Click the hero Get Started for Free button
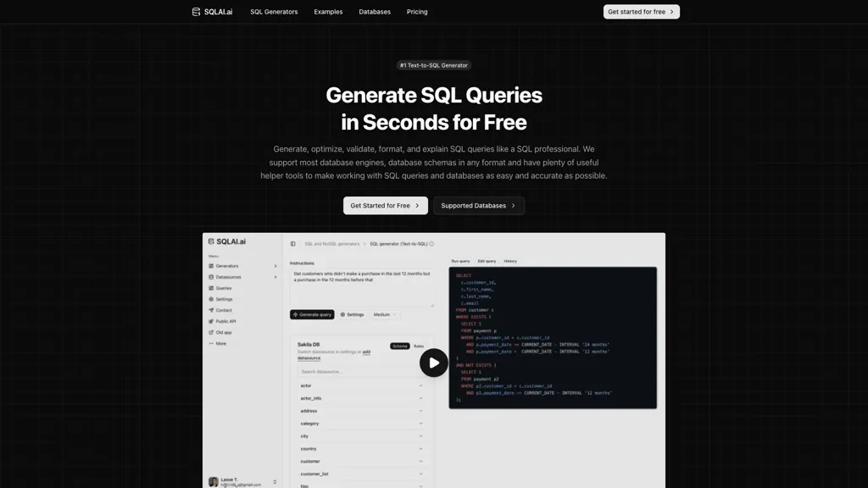The width and height of the screenshot is (868, 488). (386, 205)
